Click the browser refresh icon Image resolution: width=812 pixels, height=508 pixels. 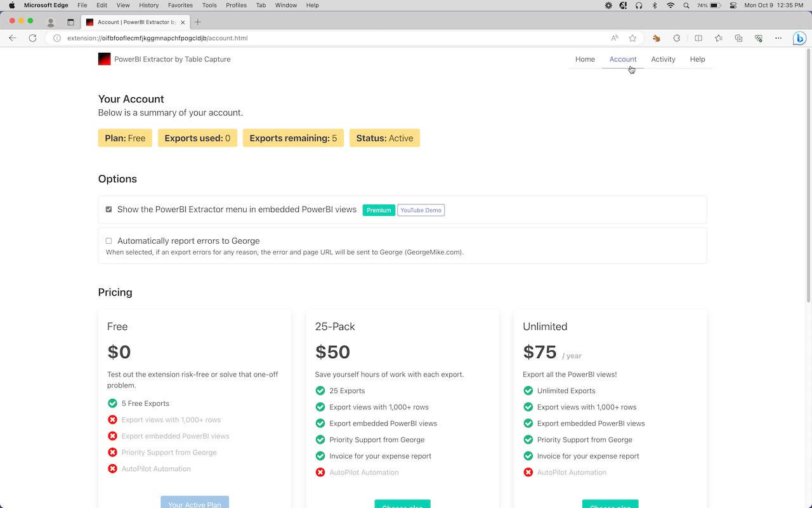coord(32,38)
